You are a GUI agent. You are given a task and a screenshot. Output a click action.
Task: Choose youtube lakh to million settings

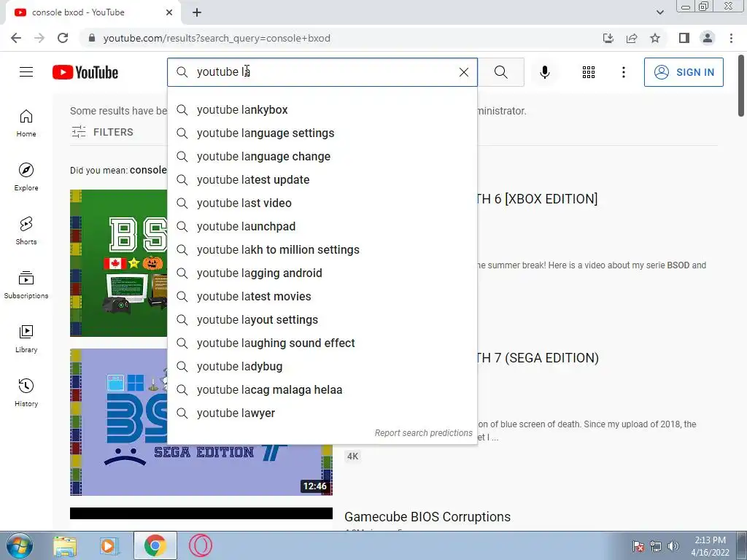click(322, 249)
